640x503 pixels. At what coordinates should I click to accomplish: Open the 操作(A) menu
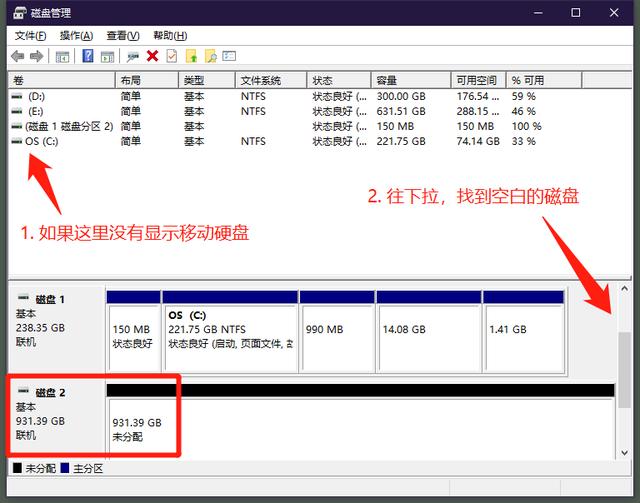coord(76,36)
